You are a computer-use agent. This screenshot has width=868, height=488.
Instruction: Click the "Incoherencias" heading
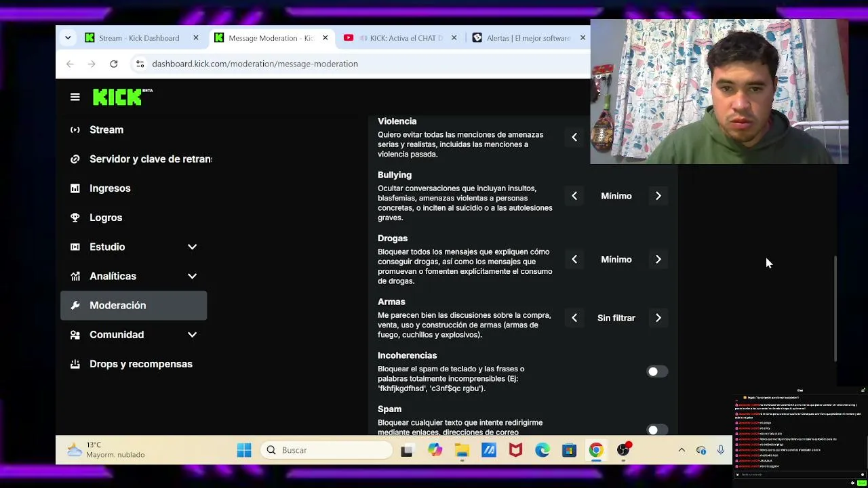408,355
